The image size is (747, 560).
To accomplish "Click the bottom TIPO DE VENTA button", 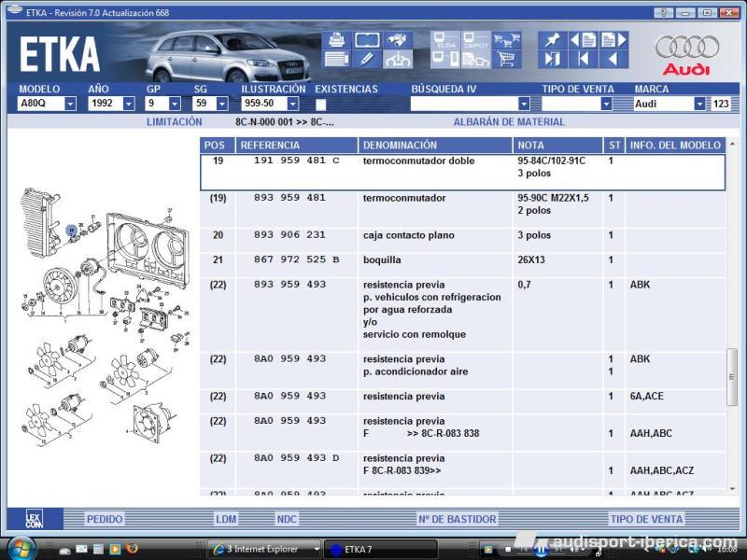I will pos(646,519).
